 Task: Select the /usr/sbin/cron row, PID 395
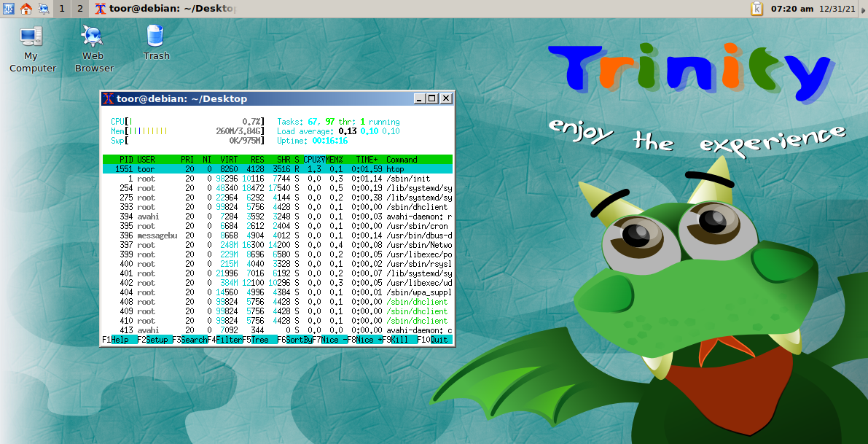[278, 226]
